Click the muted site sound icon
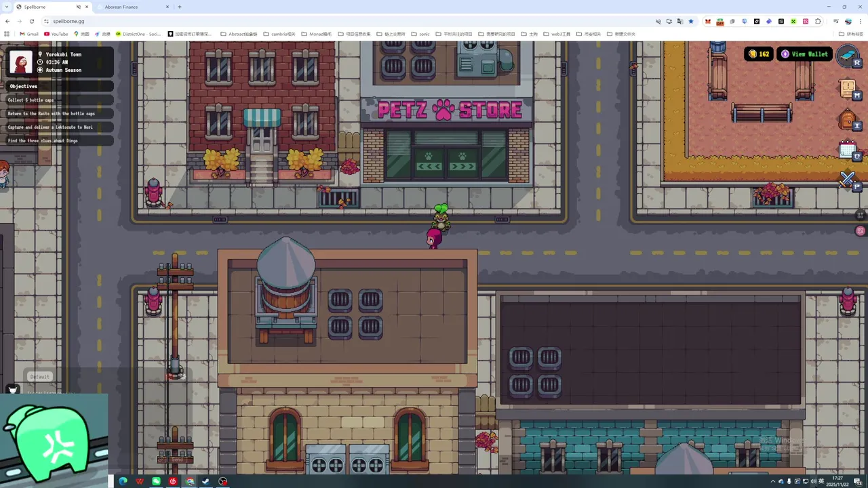This screenshot has width=868, height=488. click(x=658, y=21)
